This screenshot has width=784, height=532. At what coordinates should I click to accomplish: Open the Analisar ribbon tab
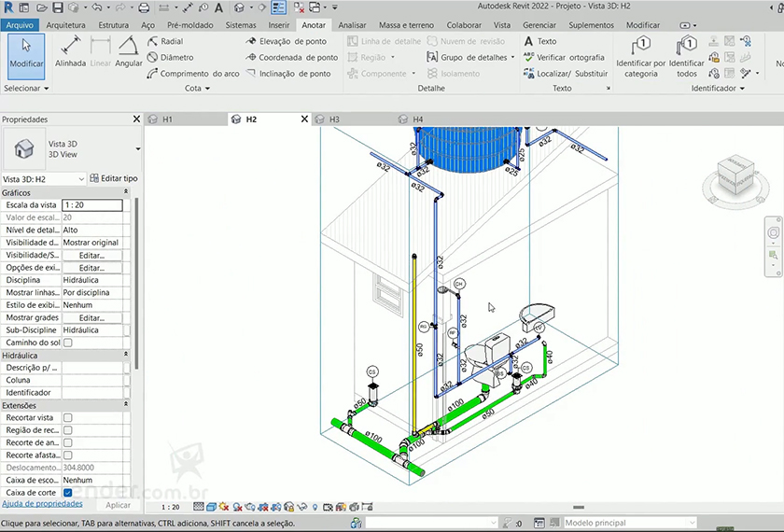(352, 25)
